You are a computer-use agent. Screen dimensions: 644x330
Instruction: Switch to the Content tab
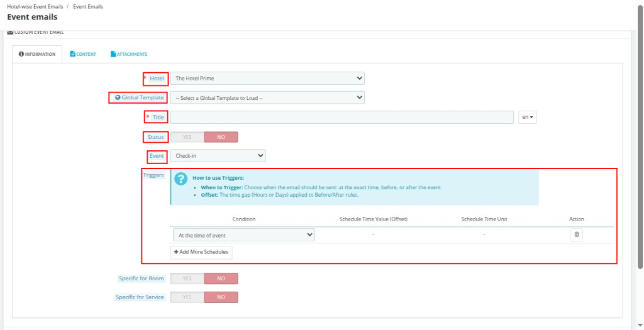83,55
